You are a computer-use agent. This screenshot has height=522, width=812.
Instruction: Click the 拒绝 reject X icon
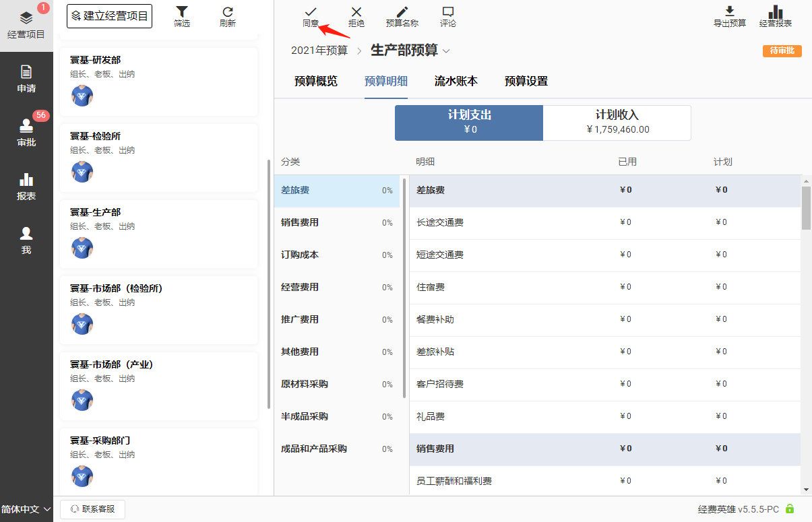(x=356, y=12)
